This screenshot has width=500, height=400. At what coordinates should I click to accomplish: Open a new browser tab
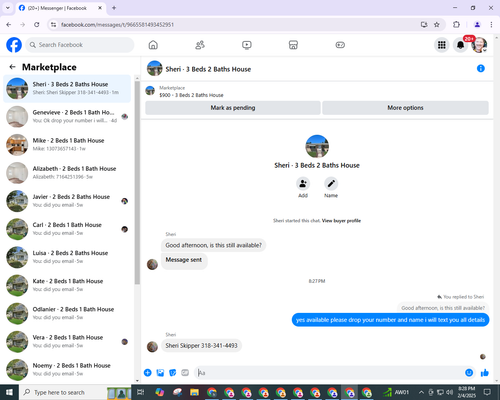pyautogui.click(x=114, y=8)
